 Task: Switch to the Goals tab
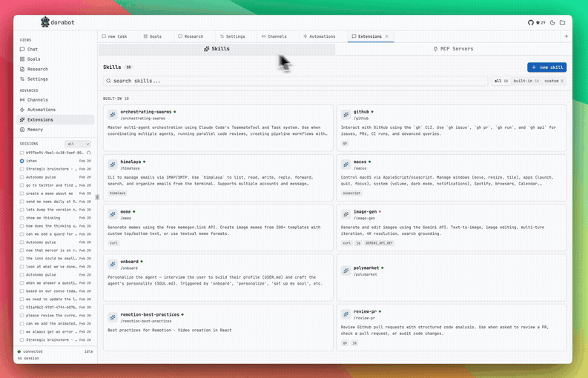153,36
